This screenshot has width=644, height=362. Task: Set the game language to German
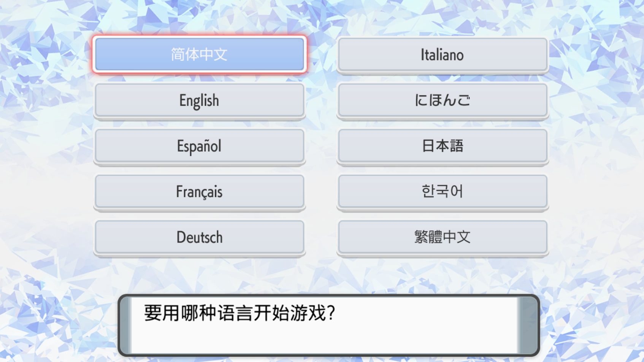199,237
